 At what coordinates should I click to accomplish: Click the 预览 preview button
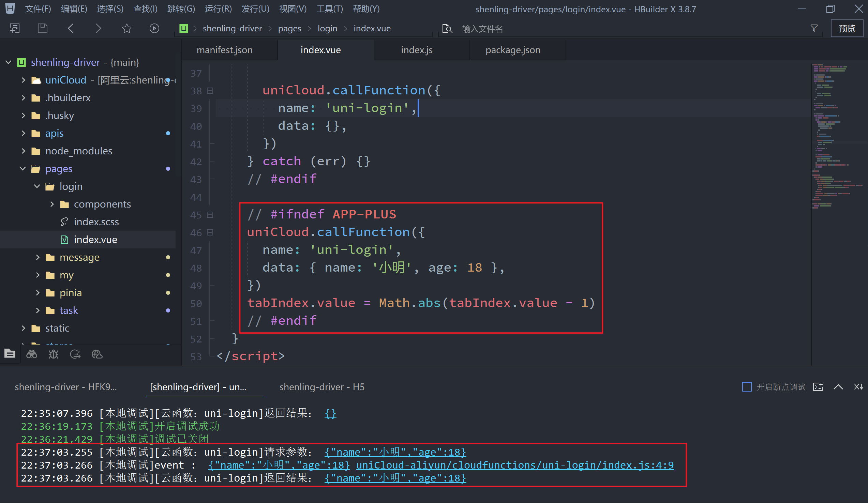[847, 28]
